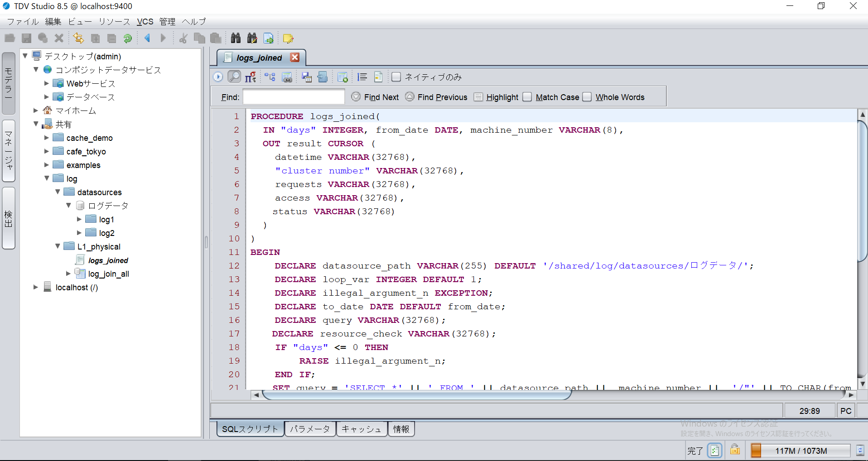The height and width of the screenshot is (461, 868).
Task: Open the モデラー side panel button
Action: click(x=9, y=83)
